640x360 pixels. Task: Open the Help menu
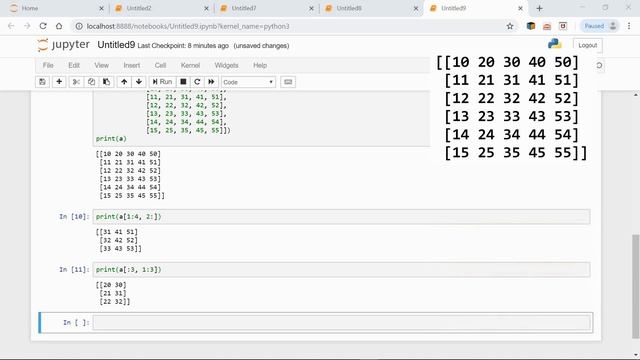pos(260,65)
